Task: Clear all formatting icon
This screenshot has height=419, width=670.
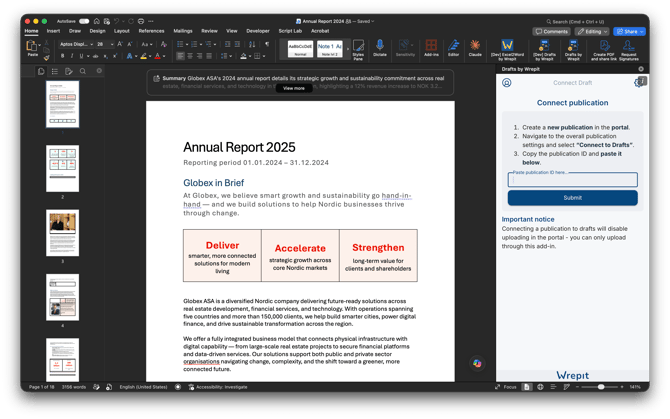Action: (x=164, y=44)
